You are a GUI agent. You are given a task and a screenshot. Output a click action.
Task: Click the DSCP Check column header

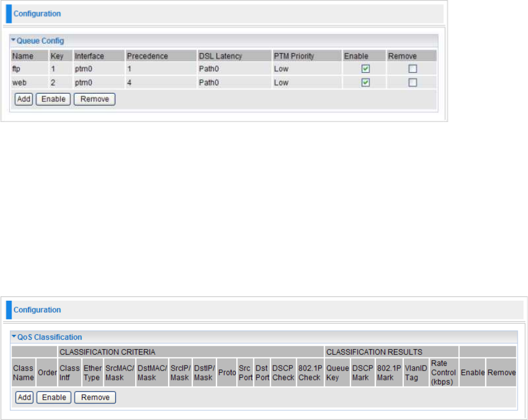[x=283, y=373]
